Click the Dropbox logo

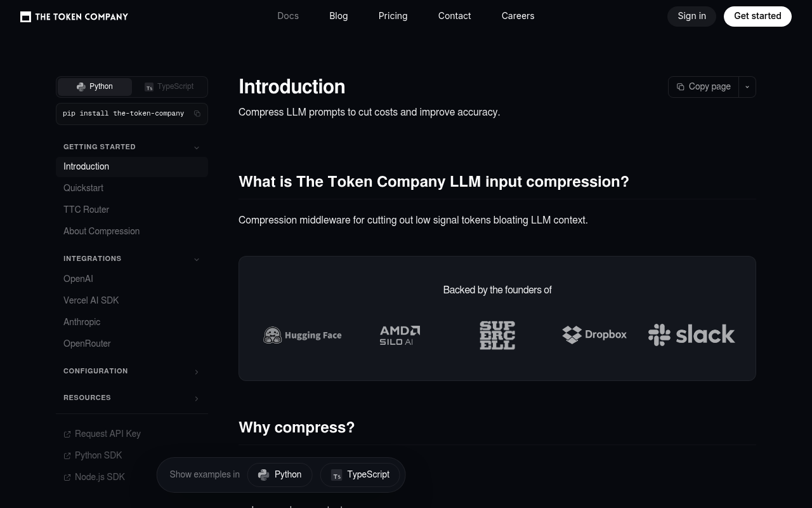(594, 335)
